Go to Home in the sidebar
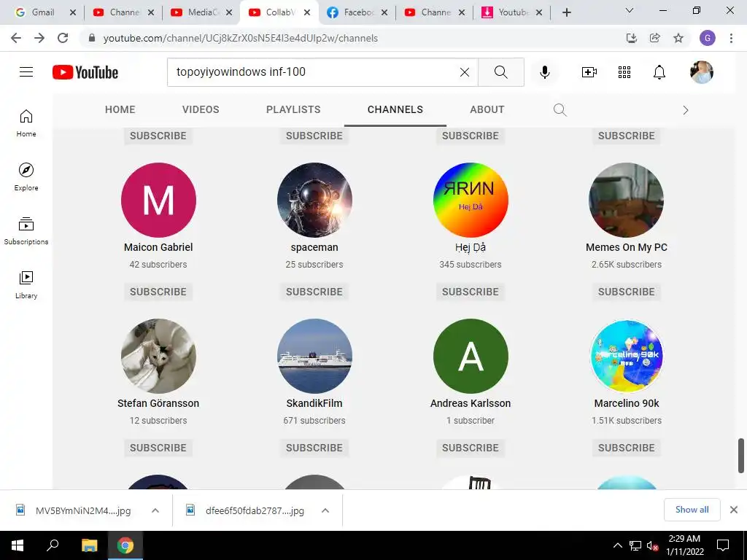Screen dimensions: 747x560 pyautogui.click(x=26, y=123)
